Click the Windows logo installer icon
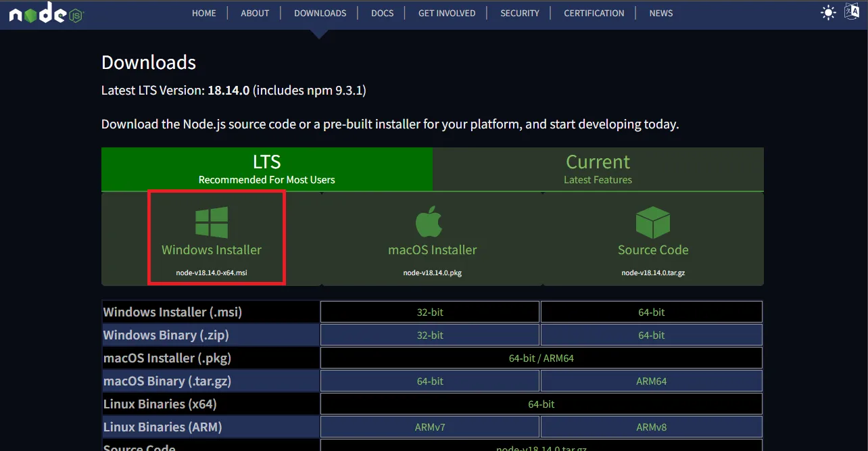 [212, 222]
